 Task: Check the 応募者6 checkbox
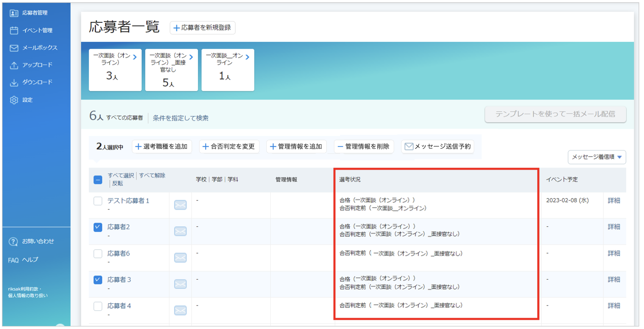point(98,254)
